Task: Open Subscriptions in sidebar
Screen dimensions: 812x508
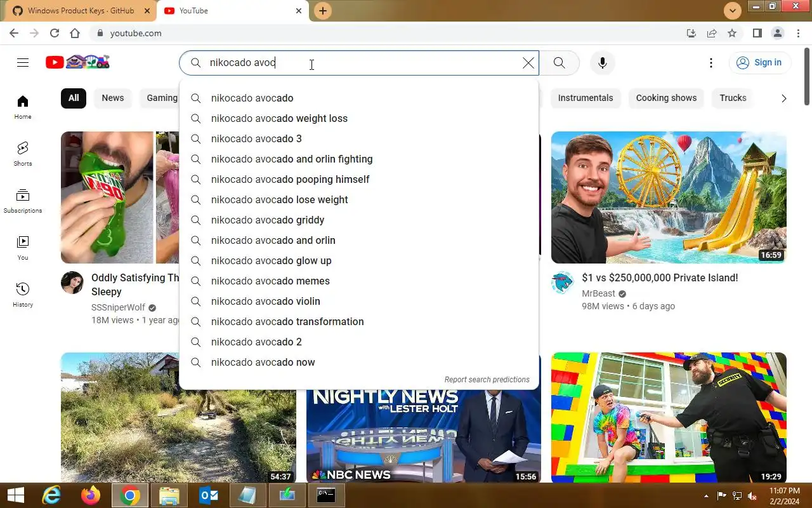Action: pos(23,201)
